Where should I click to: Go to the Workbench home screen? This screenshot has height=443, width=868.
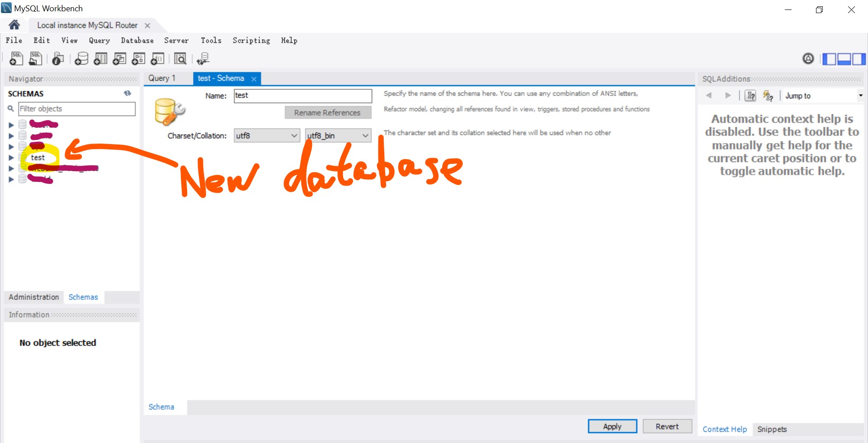[x=14, y=25]
